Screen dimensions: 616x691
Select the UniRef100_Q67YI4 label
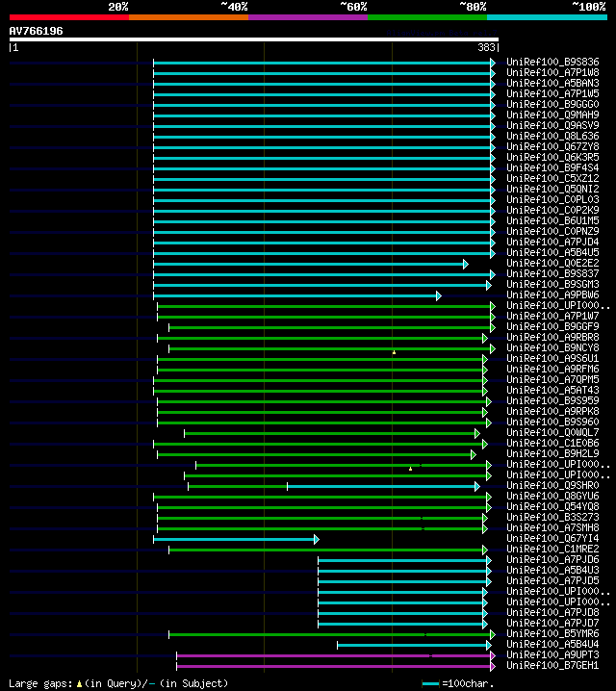[x=552, y=538]
